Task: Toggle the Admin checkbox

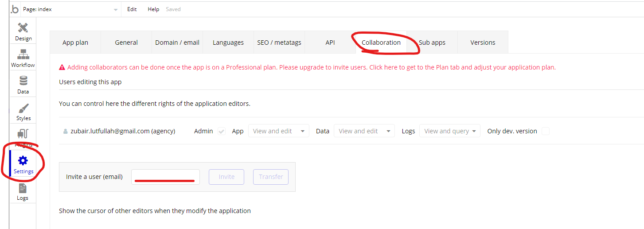Action: click(222, 131)
